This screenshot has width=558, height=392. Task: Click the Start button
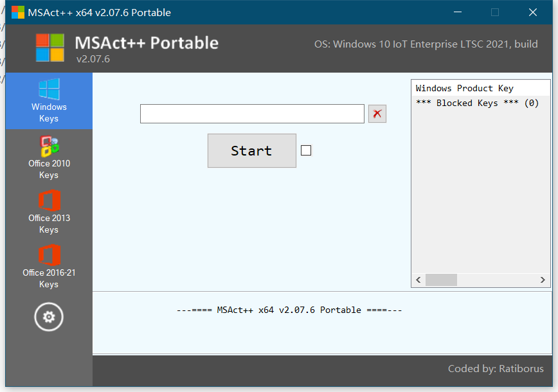251,150
